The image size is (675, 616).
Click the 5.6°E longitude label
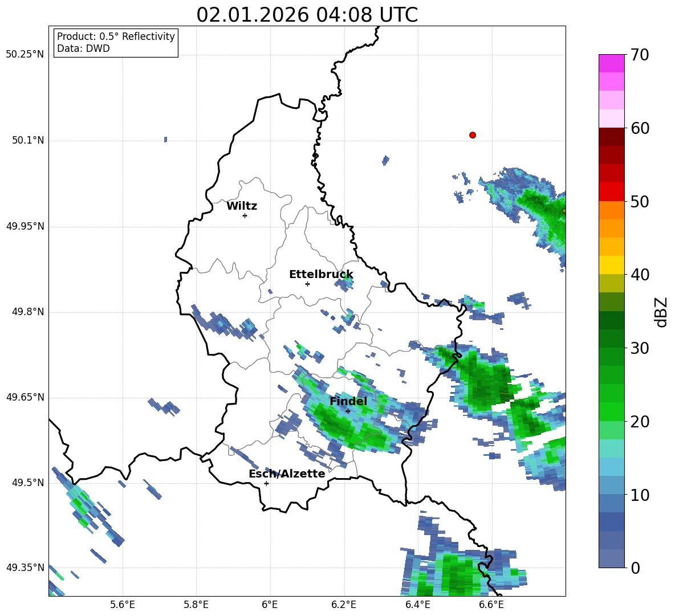[x=123, y=605]
